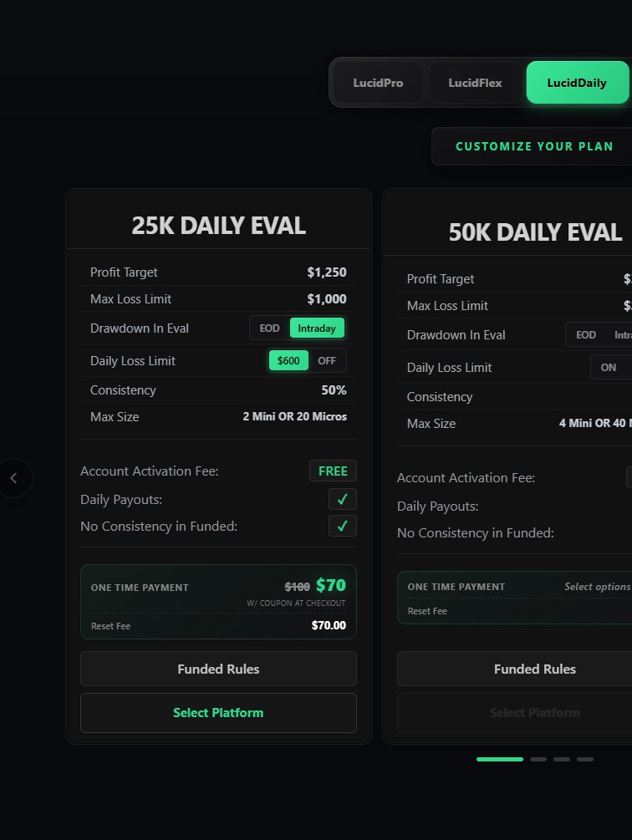Jump to the first carousel page indicator

[x=500, y=759]
